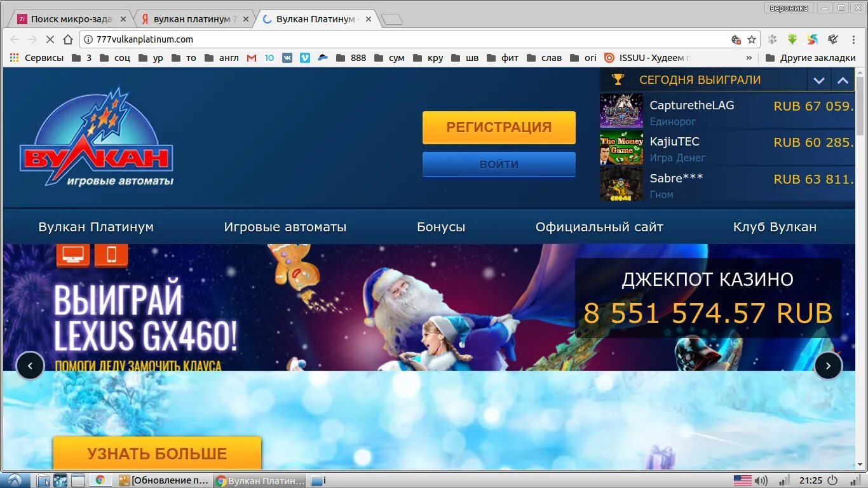Launch Chrome from the taskbar quick launcher
The width and height of the screenshot is (868, 488).
coord(99,480)
